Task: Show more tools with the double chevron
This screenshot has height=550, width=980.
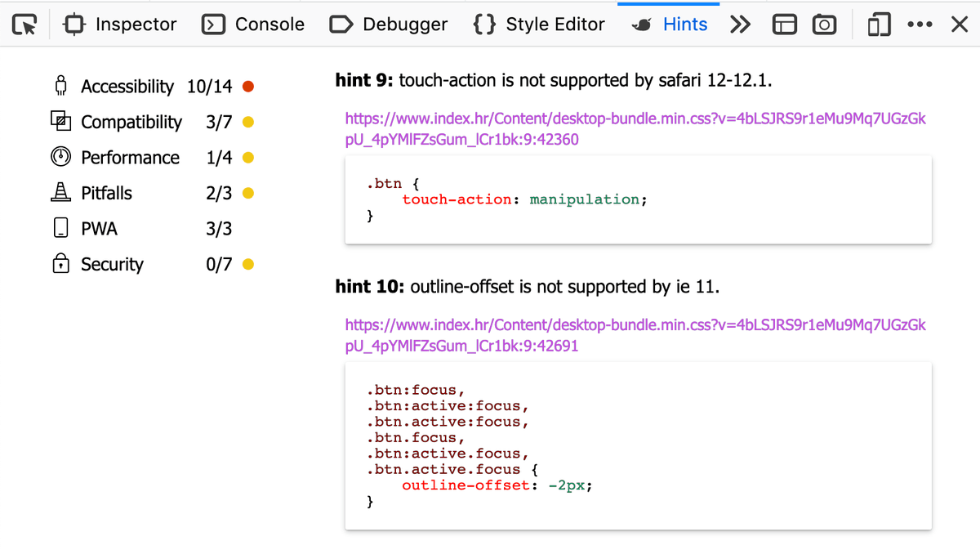Action: click(740, 25)
